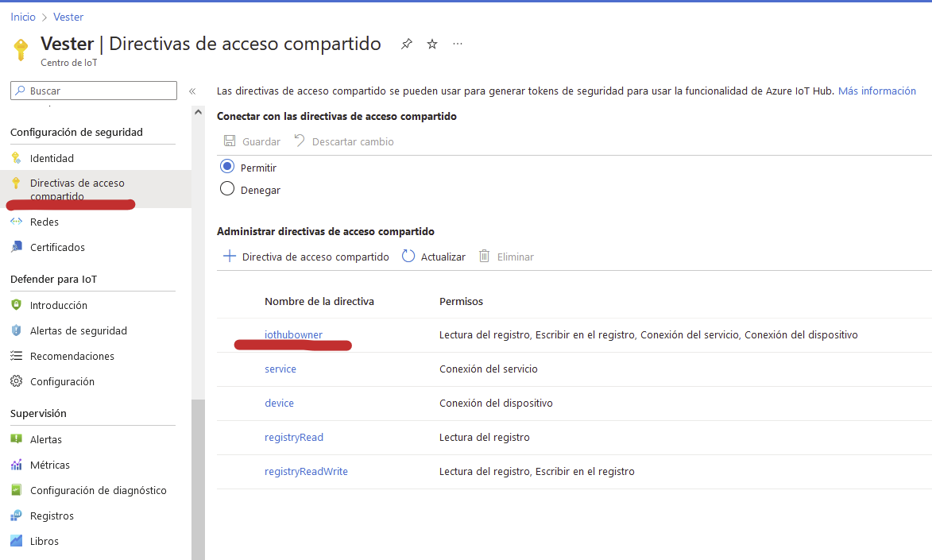
Task: Click the Directivas de acceso compartido key icon
Action: (16, 183)
